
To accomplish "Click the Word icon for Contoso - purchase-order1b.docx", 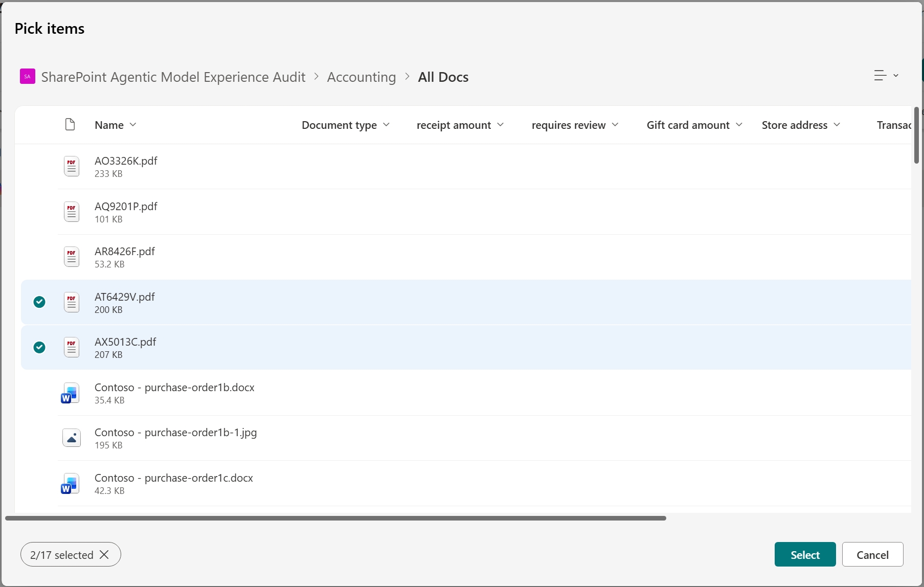I will tap(70, 393).
